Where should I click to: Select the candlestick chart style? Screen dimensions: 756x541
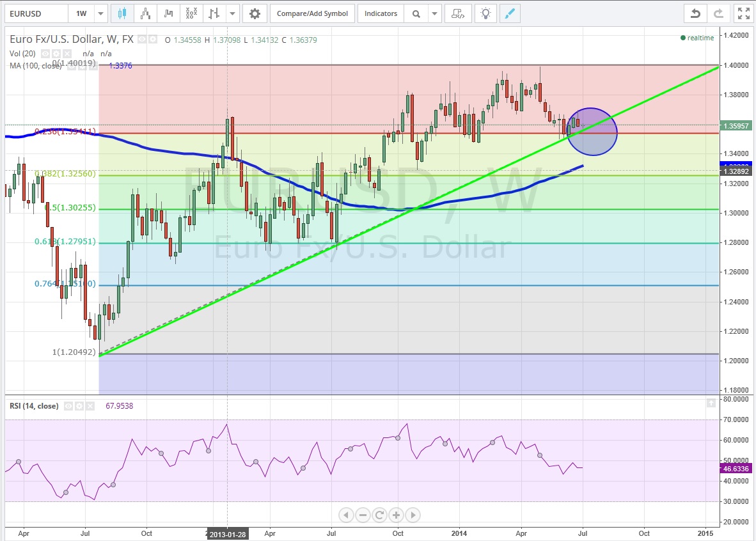point(122,13)
